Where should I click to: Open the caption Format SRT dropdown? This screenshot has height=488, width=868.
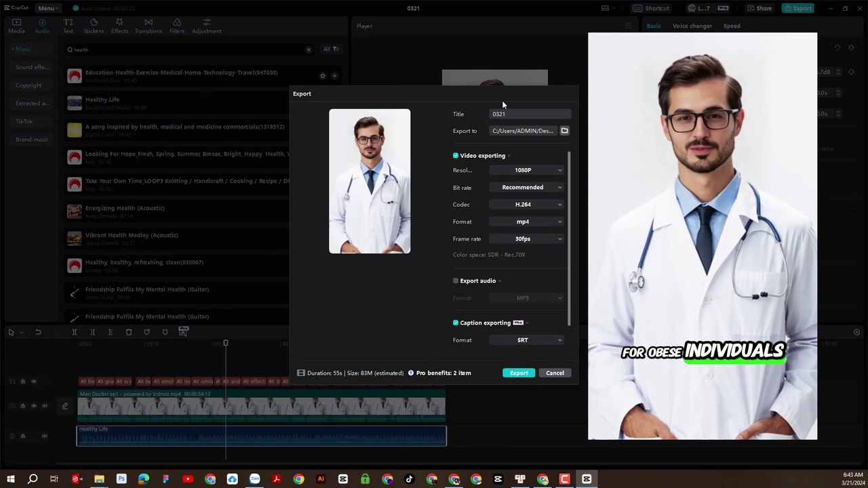point(527,340)
